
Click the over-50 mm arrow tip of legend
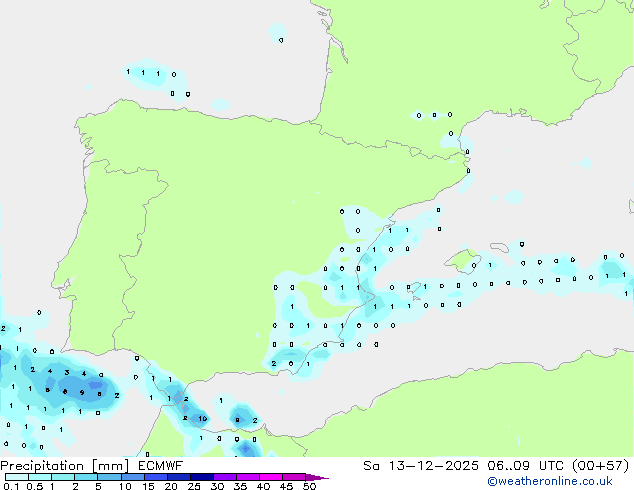(x=317, y=477)
